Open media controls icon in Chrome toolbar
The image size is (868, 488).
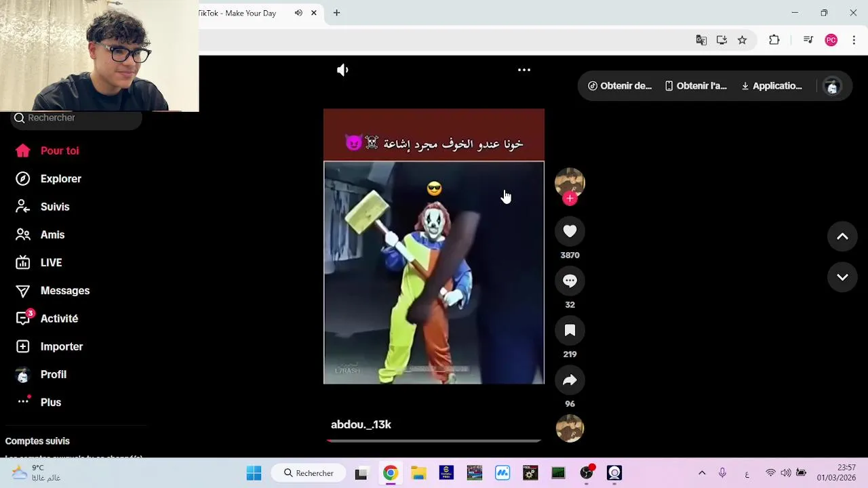click(x=808, y=40)
